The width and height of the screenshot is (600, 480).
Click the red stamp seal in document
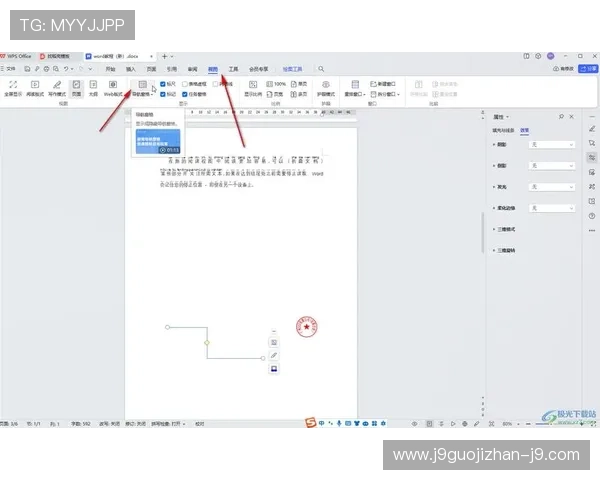306,327
